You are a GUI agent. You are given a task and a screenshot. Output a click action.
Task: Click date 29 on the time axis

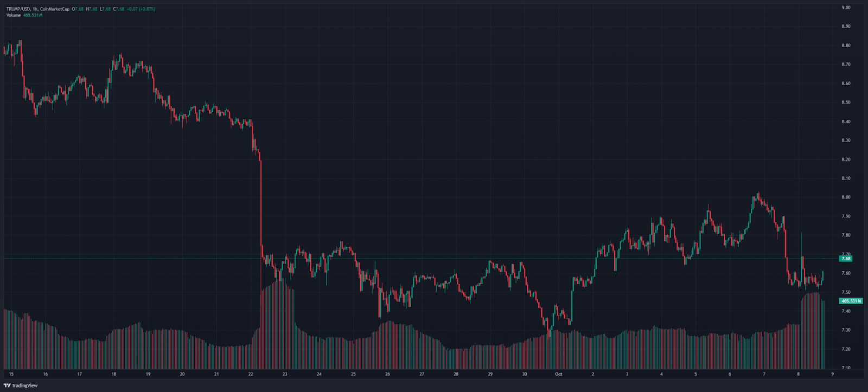click(x=490, y=374)
